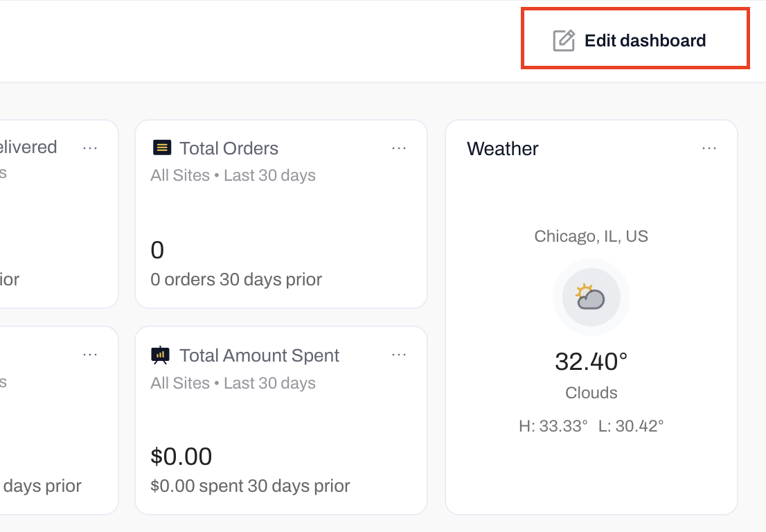The height and width of the screenshot is (532, 766).
Task: Open the bottom-left card's ellipsis menu
Action: [90, 355]
